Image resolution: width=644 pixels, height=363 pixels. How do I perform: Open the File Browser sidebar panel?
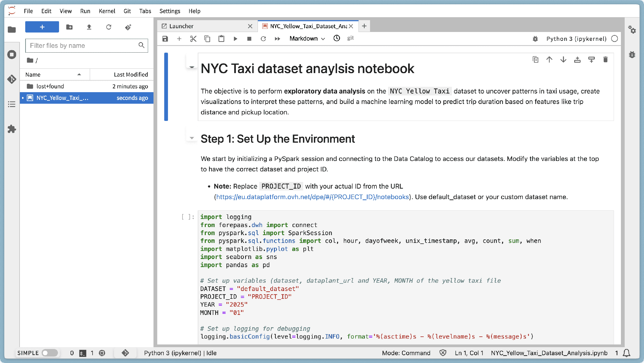point(12,30)
